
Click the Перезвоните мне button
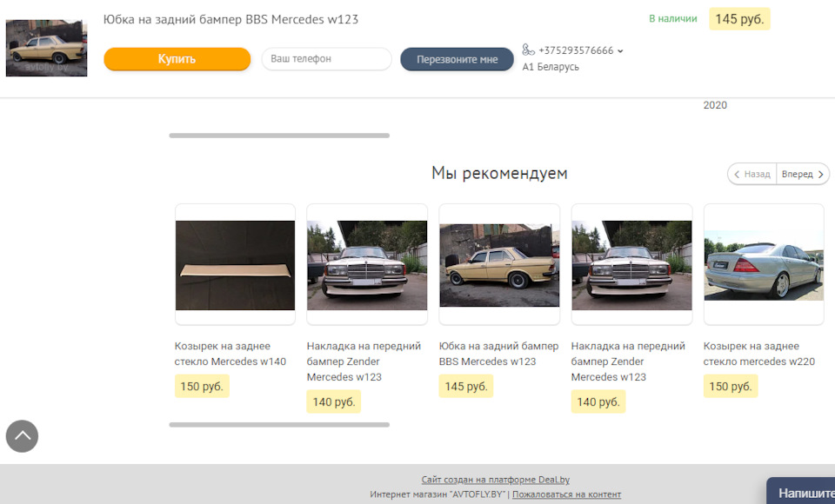click(x=457, y=59)
